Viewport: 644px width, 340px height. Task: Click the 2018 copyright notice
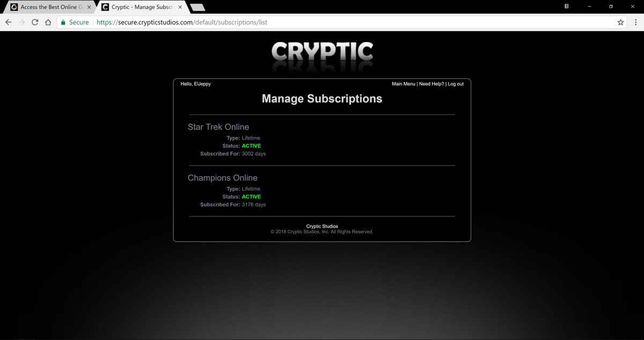tap(322, 232)
